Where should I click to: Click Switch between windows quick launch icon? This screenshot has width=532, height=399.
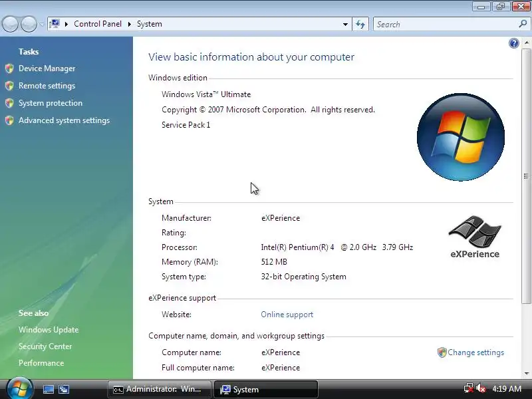64,389
